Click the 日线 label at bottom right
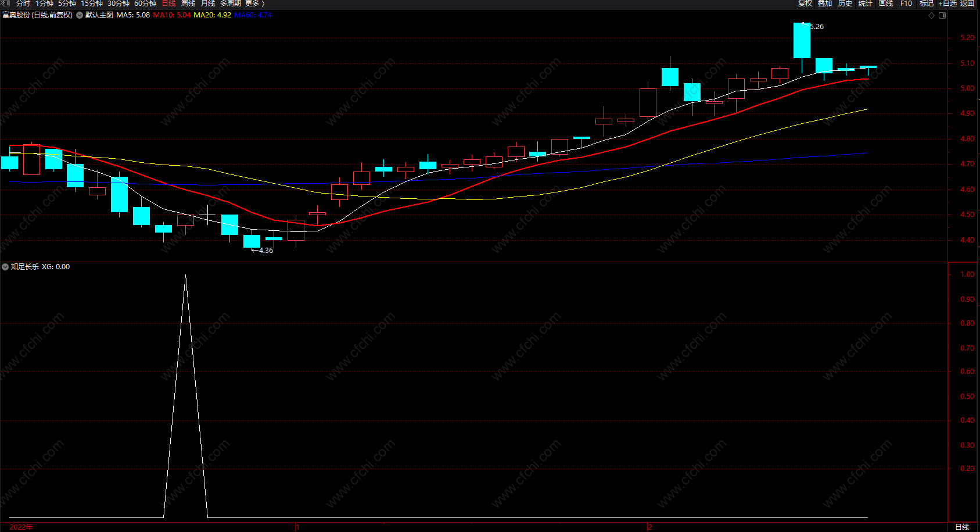The width and height of the screenshot is (980, 532). [x=962, y=527]
